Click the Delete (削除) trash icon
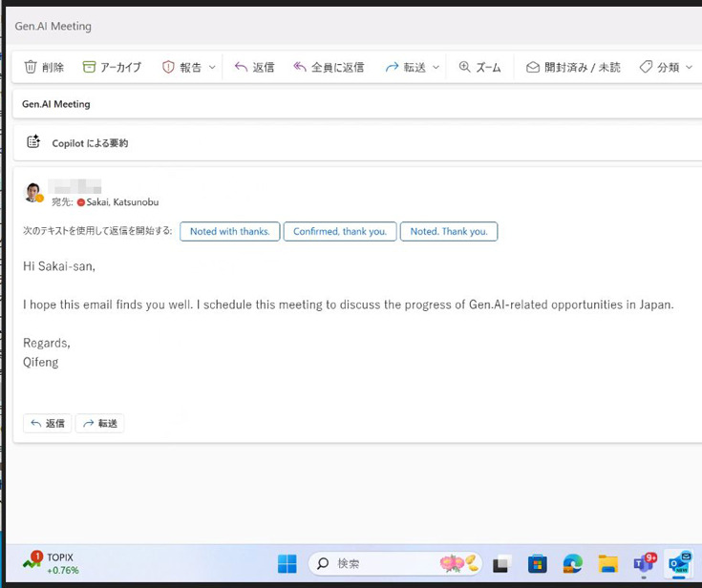The image size is (702, 588). (x=31, y=68)
